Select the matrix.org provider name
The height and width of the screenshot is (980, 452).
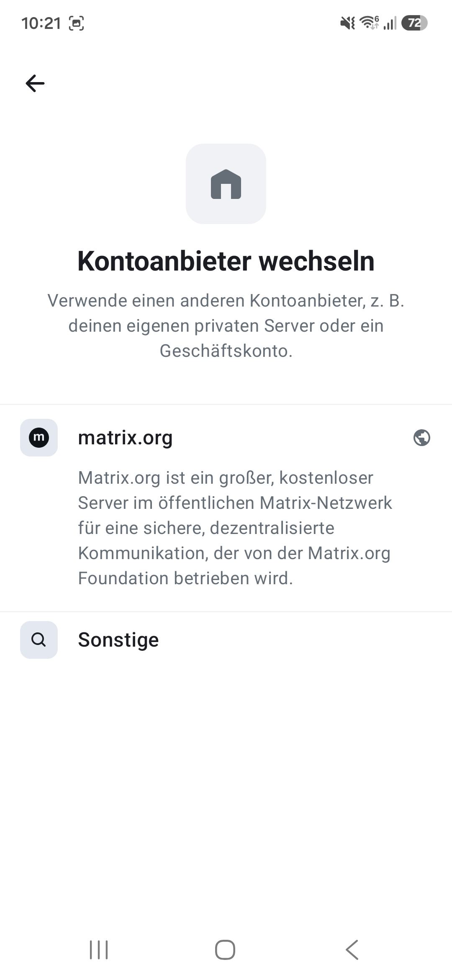(x=125, y=438)
